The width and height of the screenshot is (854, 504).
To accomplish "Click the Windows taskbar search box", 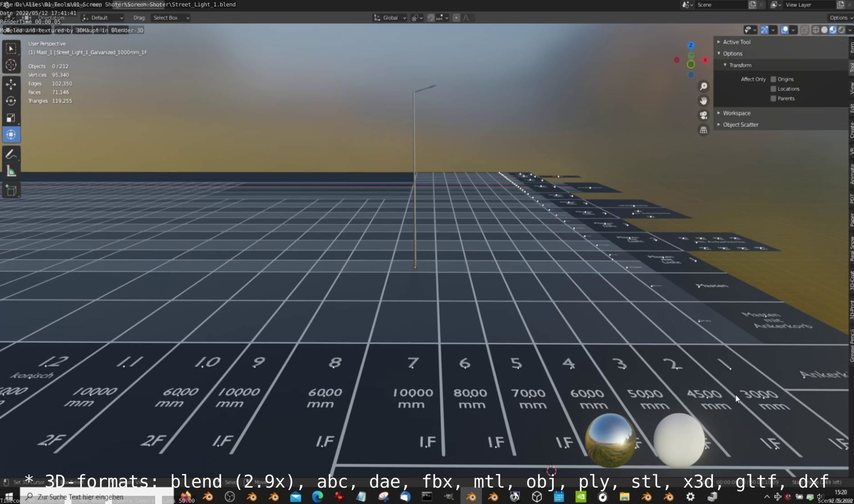I will 96,497.
